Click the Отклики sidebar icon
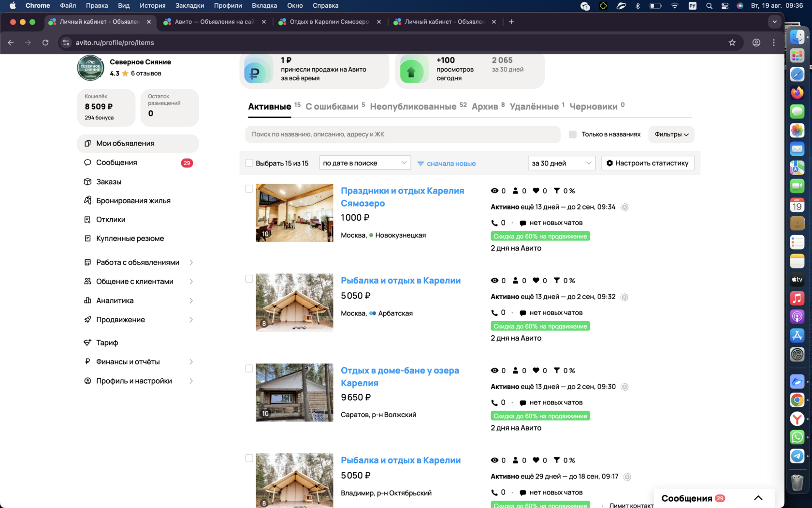 coord(87,220)
